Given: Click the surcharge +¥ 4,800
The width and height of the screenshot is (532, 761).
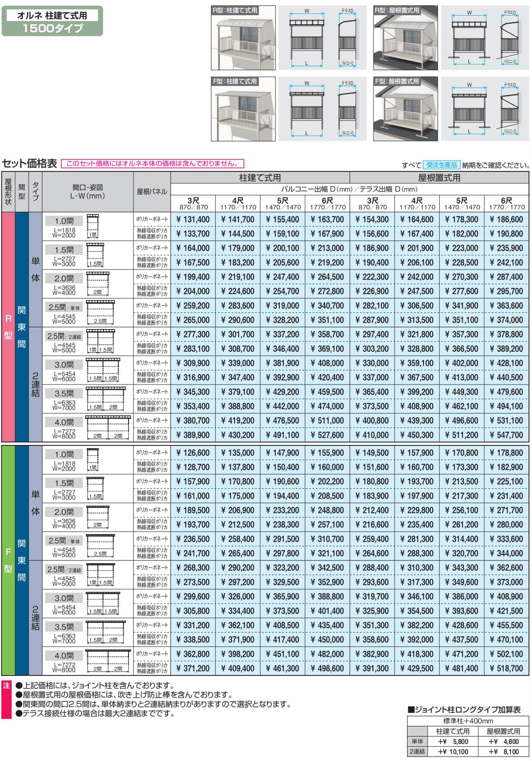Looking at the screenshot, I should (504, 742).
